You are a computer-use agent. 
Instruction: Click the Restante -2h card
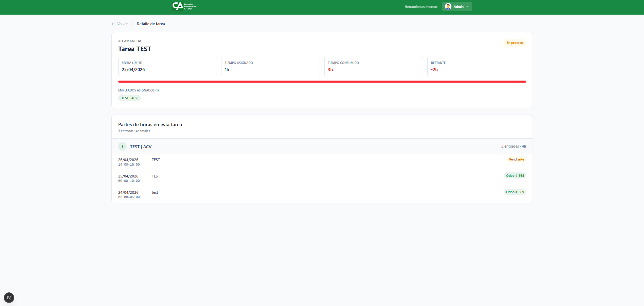click(476, 67)
